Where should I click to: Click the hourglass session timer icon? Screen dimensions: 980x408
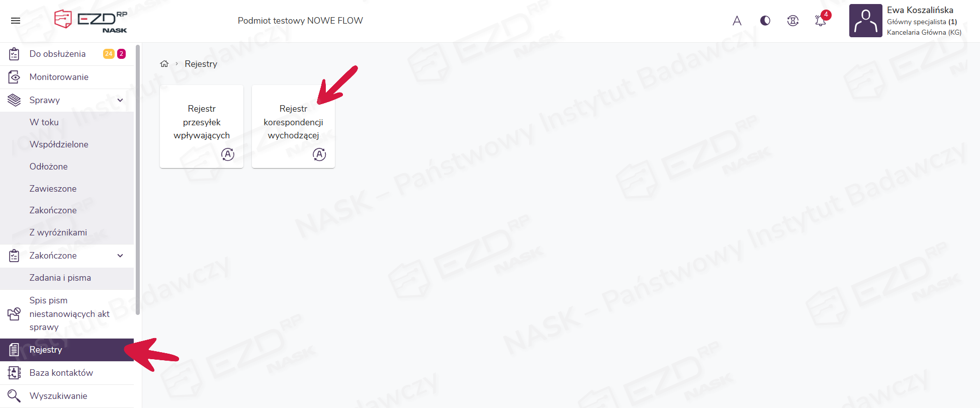point(793,21)
